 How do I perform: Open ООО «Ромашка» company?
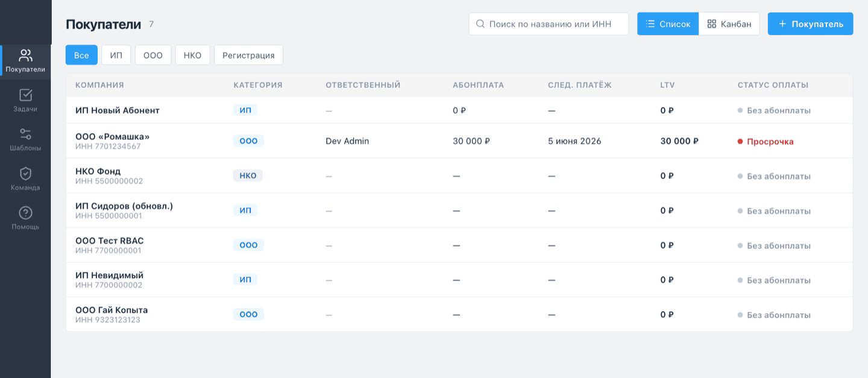(x=112, y=136)
